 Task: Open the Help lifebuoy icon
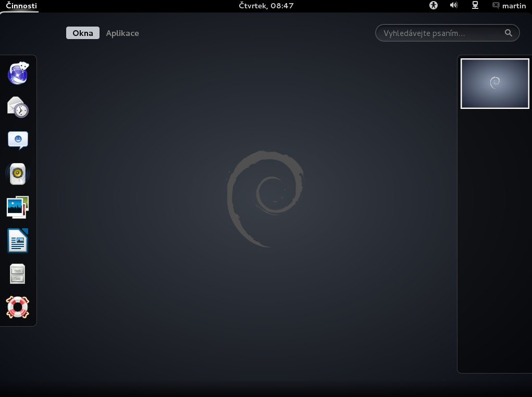18,307
